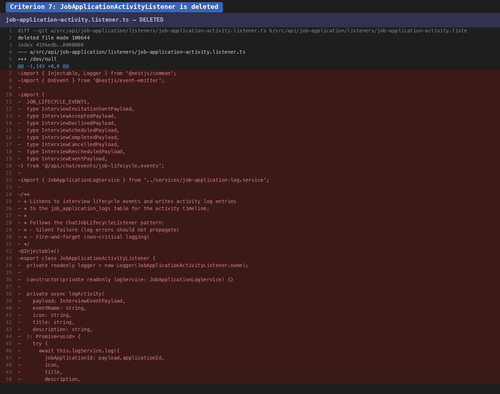
Task: Click the OnEvent import from event-emitter line
Action: point(91,80)
